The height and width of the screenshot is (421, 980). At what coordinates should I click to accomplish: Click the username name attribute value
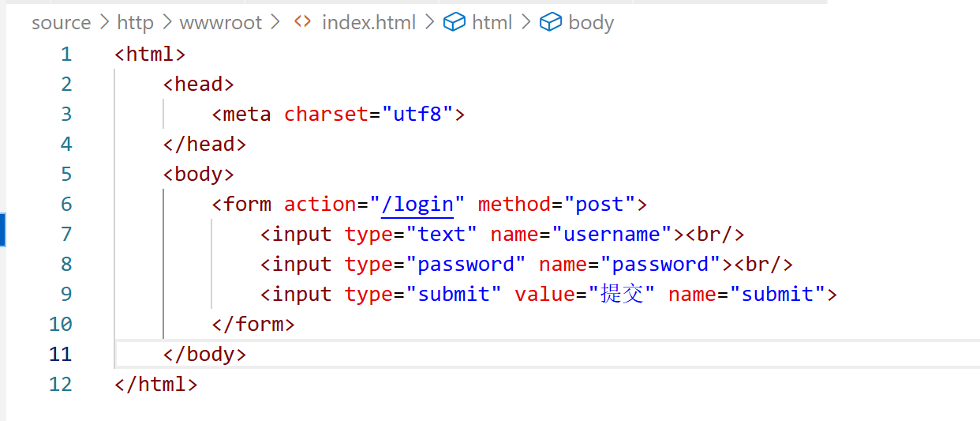coord(612,234)
